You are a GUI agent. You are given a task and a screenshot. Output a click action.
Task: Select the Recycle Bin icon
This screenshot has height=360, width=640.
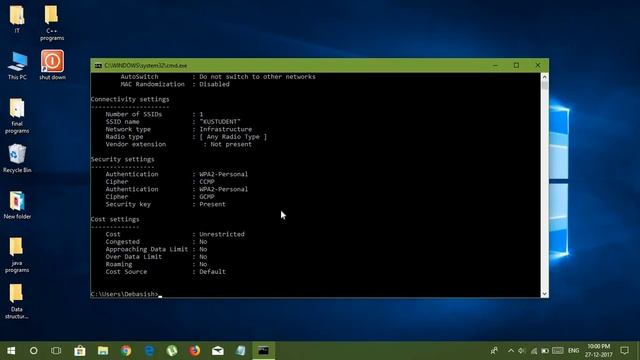(x=17, y=158)
